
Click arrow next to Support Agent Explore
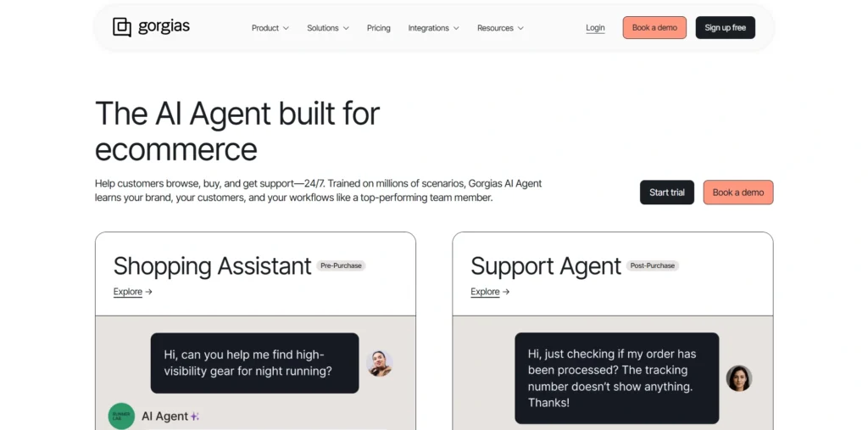point(505,292)
